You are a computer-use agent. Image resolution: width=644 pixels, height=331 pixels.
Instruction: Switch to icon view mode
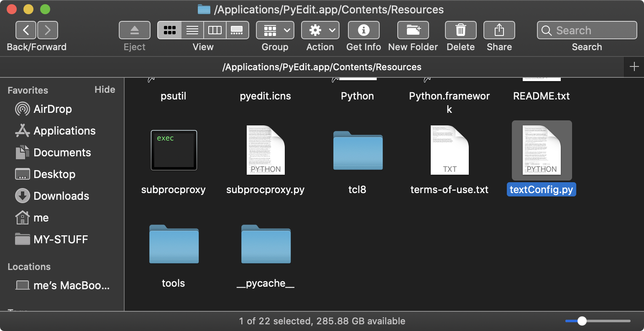tap(169, 30)
